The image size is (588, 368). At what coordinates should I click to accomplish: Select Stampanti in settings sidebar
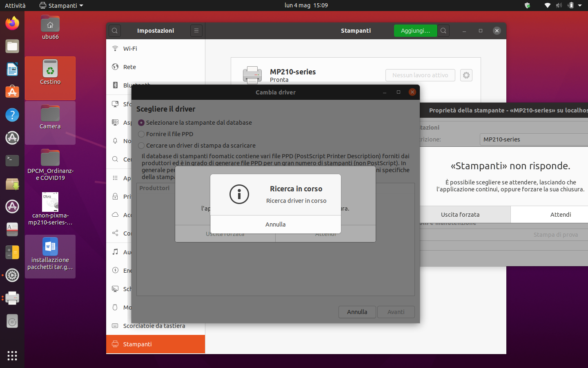[156, 344]
